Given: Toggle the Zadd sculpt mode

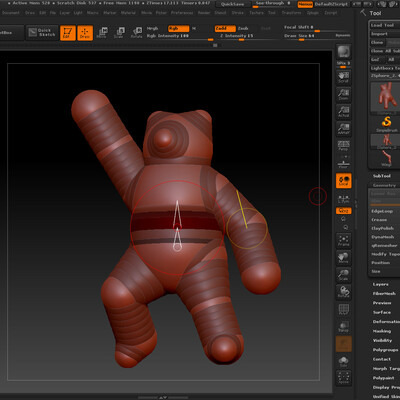Looking at the screenshot, I should [225, 29].
